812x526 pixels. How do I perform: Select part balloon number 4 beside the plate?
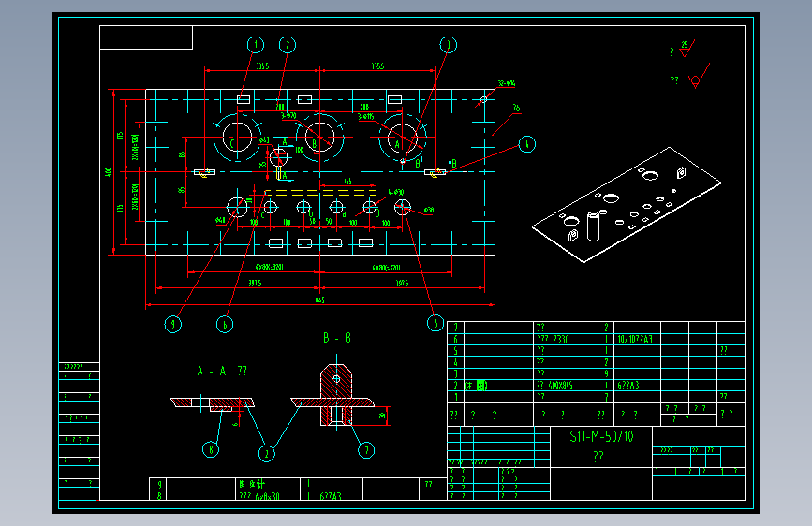click(x=527, y=144)
